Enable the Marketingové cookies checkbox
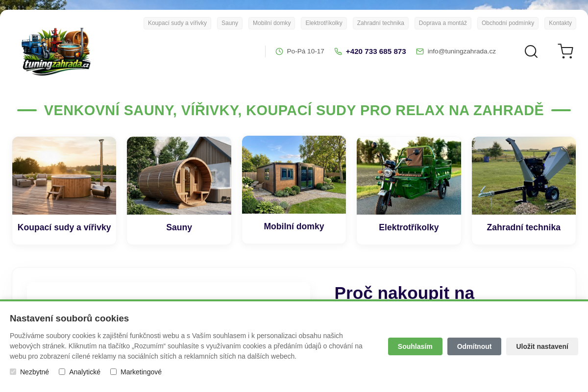Image resolution: width=588 pixels, height=392 pixels. click(114, 372)
